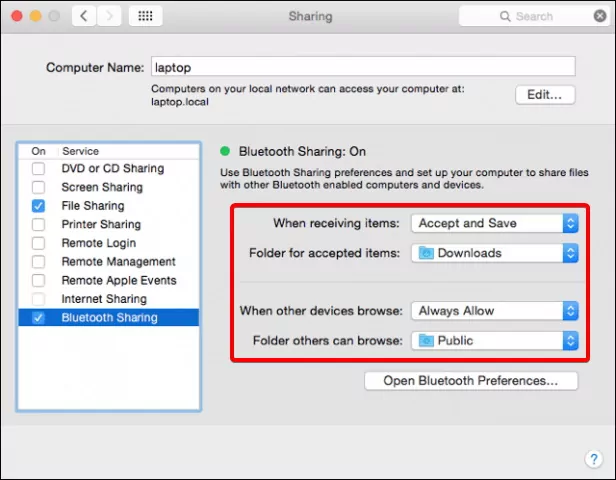Click the magnifying glass search icon
Image resolution: width=616 pixels, height=480 pixels.
[x=505, y=16]
